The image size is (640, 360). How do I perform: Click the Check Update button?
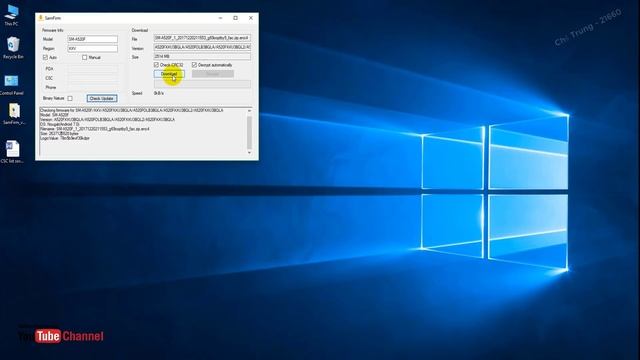point(102,98)
